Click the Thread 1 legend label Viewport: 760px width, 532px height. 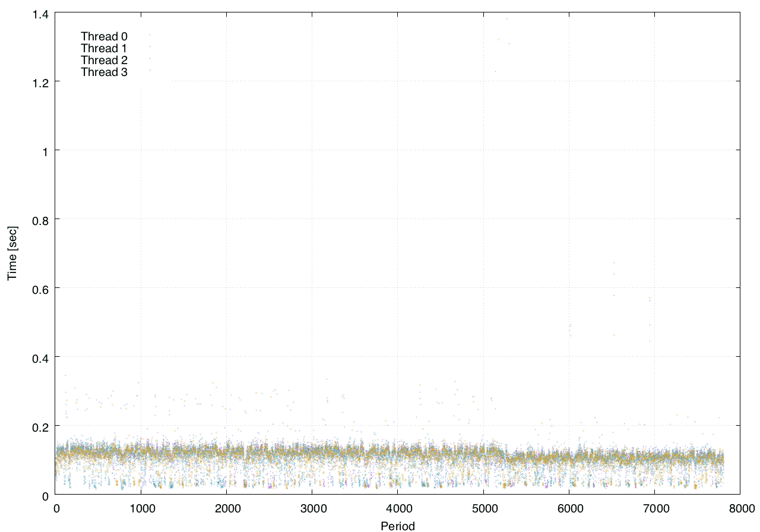point(104,48)
